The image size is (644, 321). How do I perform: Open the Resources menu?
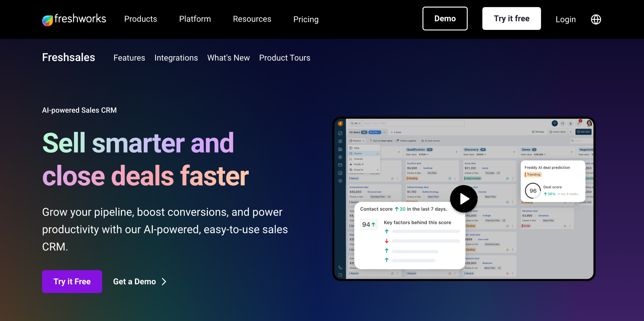252,19
